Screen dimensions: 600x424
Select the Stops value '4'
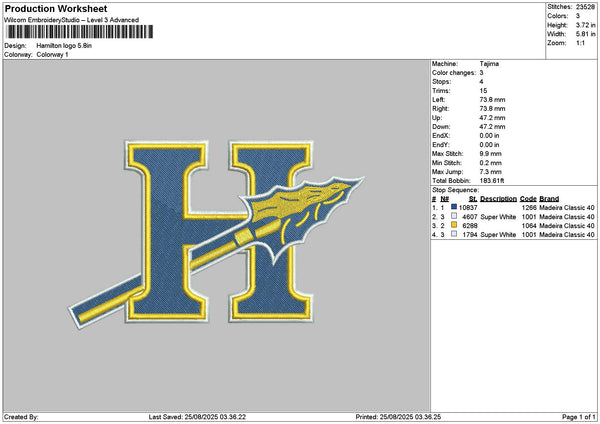coord(481,82)
